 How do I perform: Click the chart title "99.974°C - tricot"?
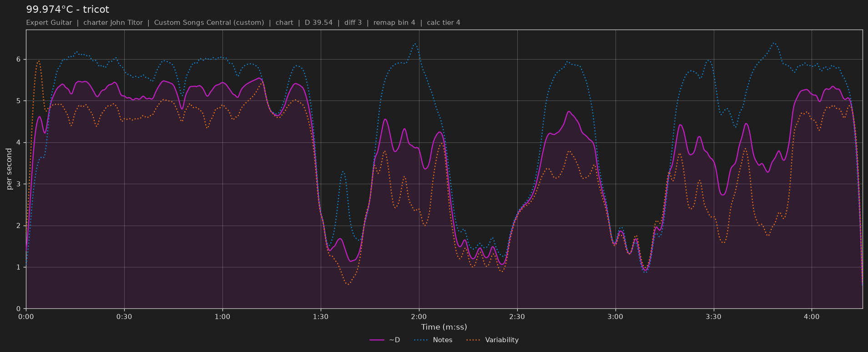point(67,10)
